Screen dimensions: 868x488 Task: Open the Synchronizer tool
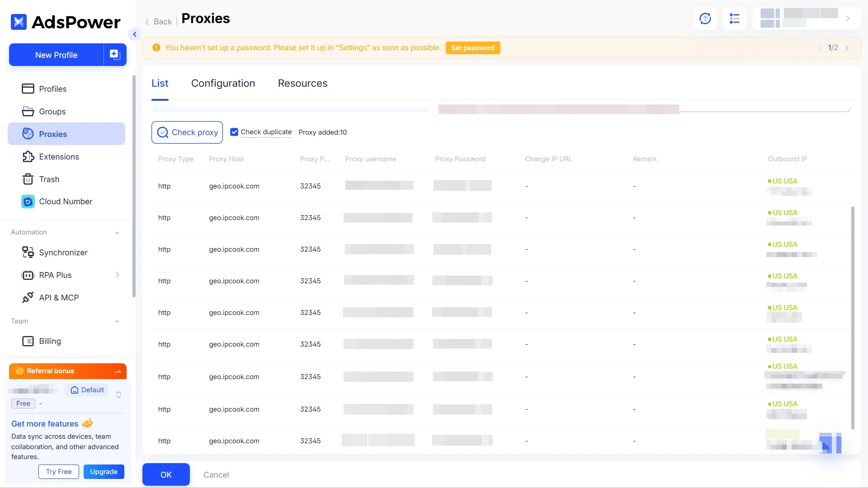tap(63, 252)
